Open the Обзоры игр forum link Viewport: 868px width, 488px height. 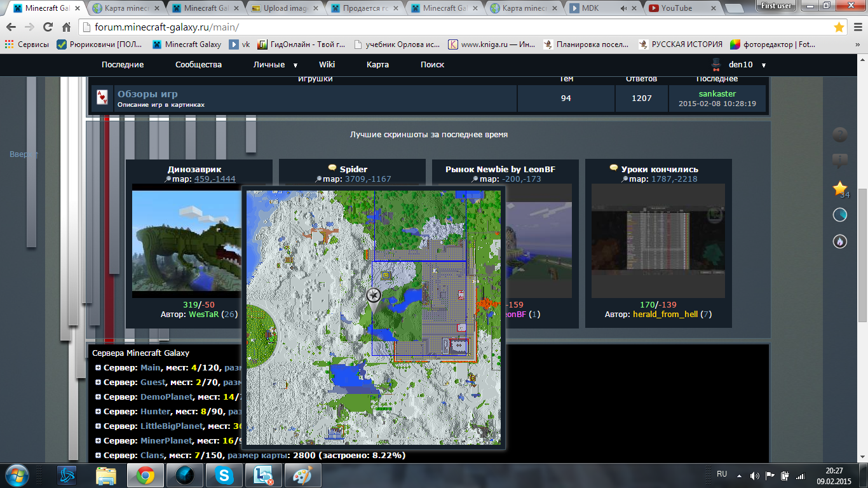(147, 94)
